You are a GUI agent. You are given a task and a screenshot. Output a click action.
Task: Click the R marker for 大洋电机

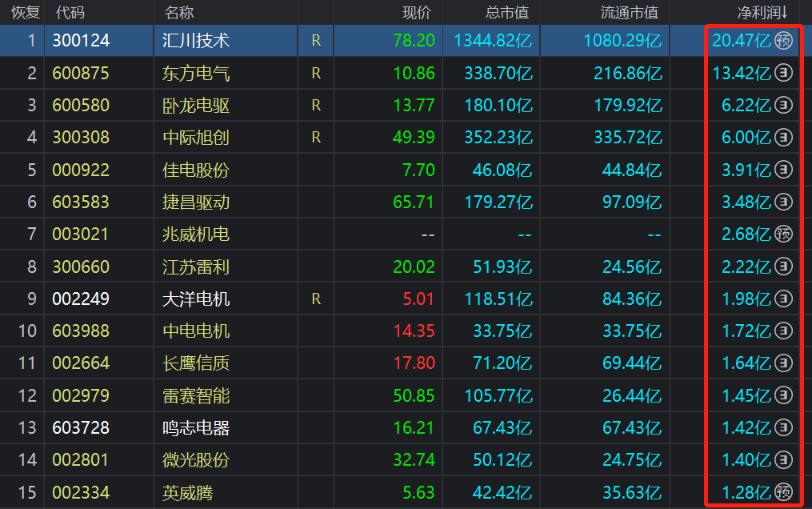[x=316, y=299]
